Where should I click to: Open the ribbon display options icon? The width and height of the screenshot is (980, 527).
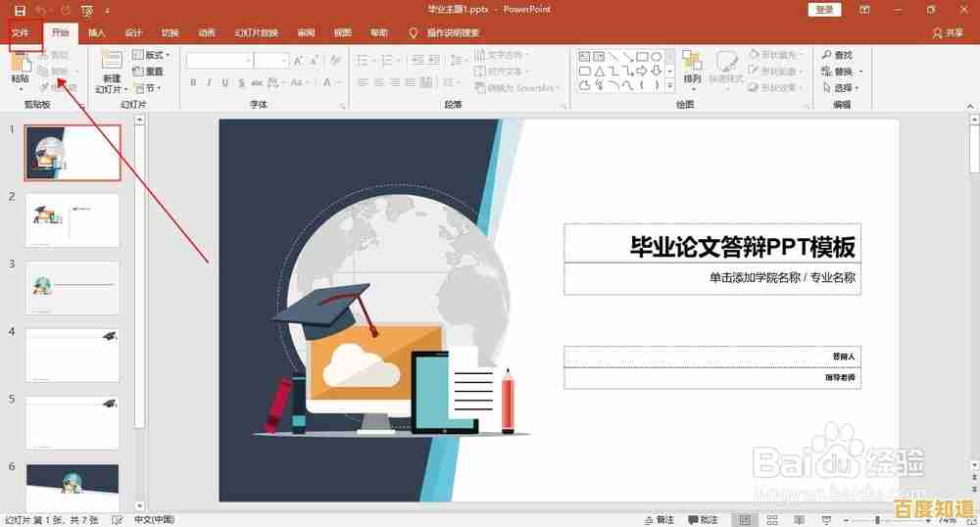point(864,10)
